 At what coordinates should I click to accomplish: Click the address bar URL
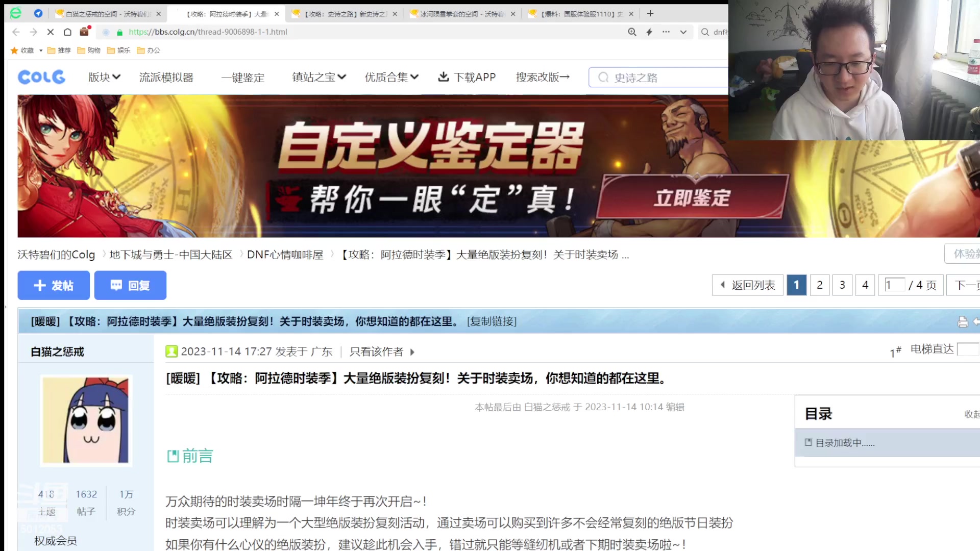[x=208, y=32]
